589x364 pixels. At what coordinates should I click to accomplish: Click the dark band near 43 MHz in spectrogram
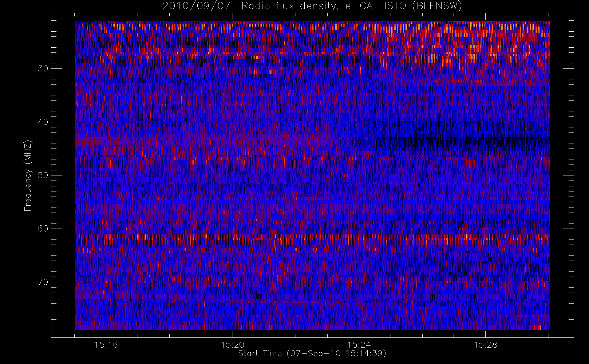click(x=464, y=141)
